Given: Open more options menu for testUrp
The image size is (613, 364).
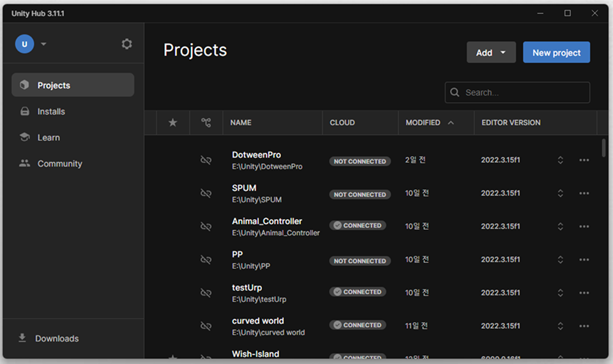Looking at the screenshot, I should point(584,293).
